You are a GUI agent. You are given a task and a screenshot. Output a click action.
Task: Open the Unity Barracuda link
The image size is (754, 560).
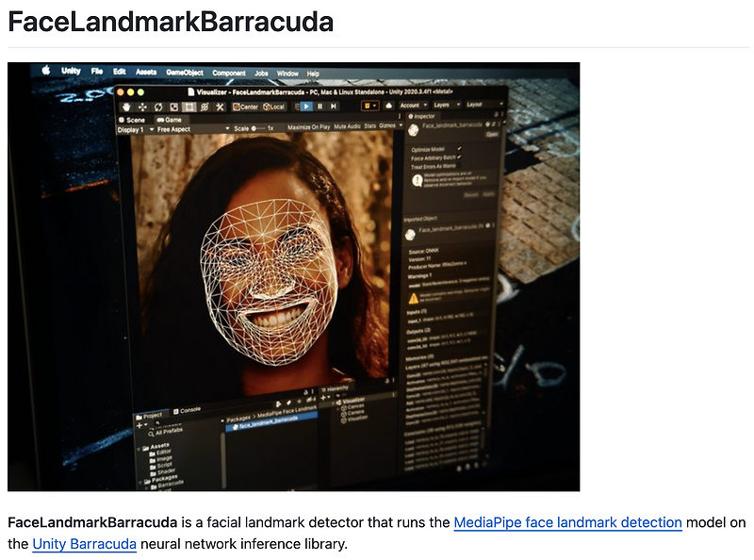pos(84,542)
